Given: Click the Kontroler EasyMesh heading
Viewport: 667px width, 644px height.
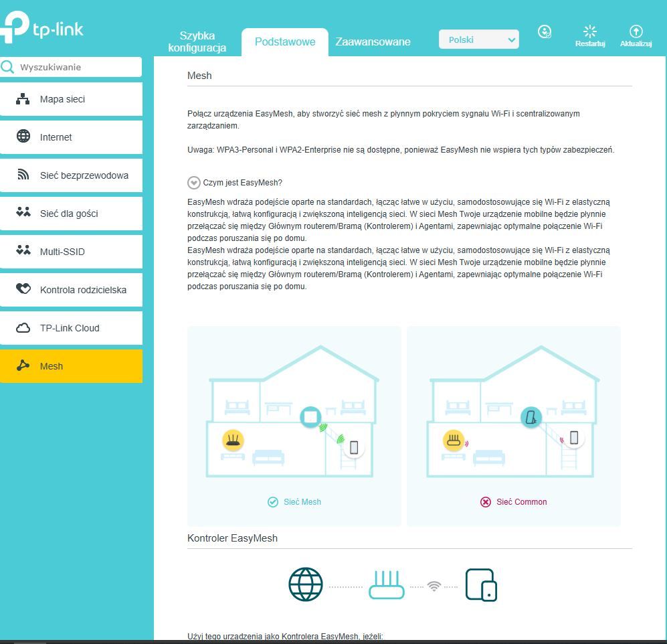Looking at the screenshot, I should click(x=232, y=538).
